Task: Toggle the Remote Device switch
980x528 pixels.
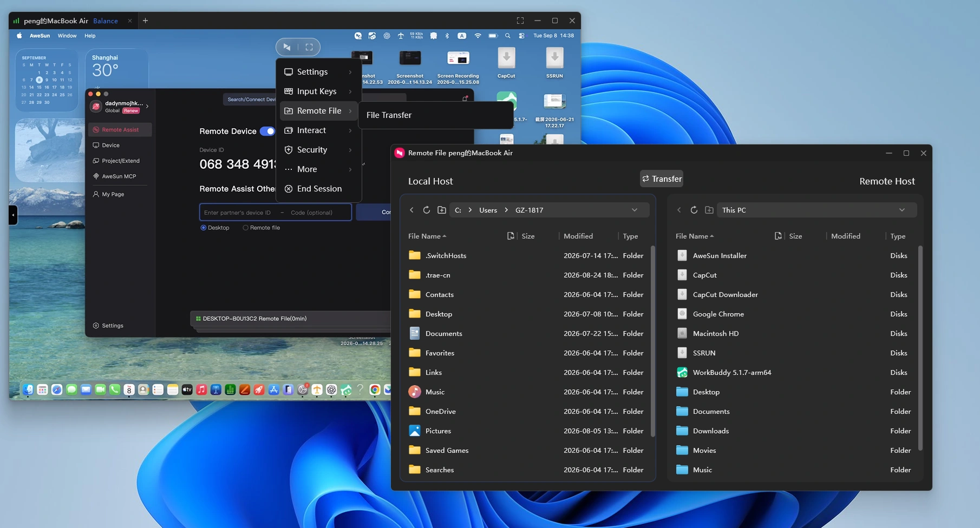Action: (267, 131)
